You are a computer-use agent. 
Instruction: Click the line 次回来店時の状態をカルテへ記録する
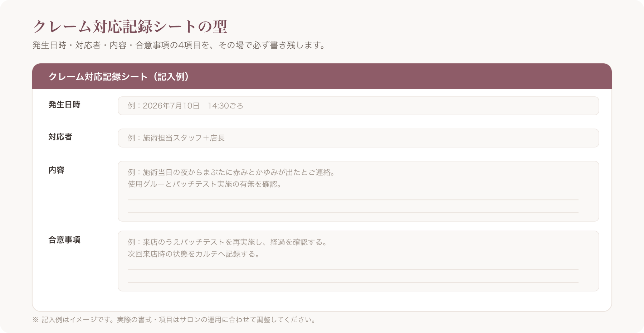pyautogui.click(x=194, y=254)
